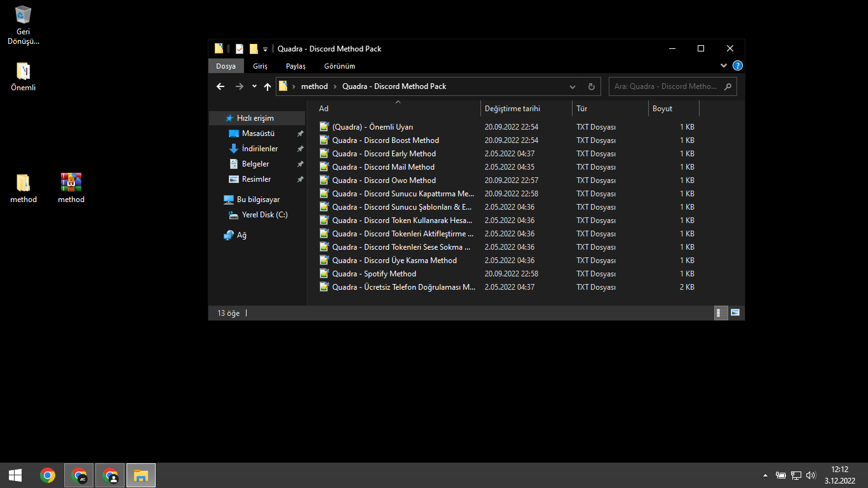Open Masaüstü in the navigation pane
This screenshot has height=488, width=868.
[258, 133]
